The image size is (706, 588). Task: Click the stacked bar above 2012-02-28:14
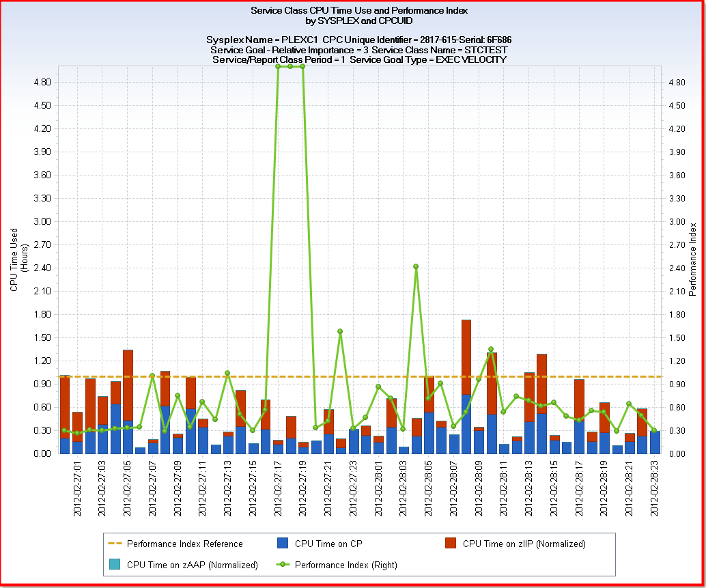coord(541,404)
